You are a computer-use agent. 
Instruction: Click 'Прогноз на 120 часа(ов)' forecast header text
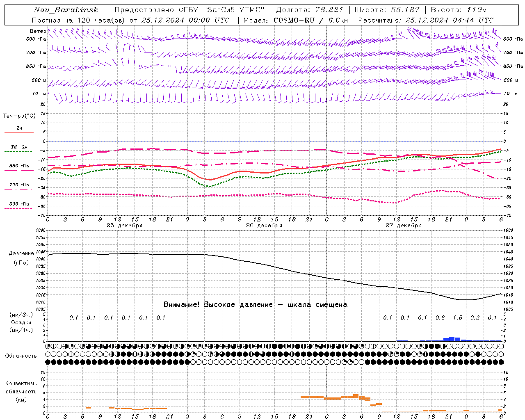(78, 20)
